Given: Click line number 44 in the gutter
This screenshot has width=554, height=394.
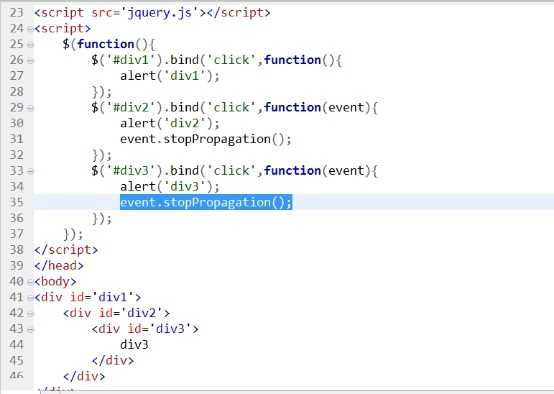Looking at the screenshot, I should [x=16, y=345].
